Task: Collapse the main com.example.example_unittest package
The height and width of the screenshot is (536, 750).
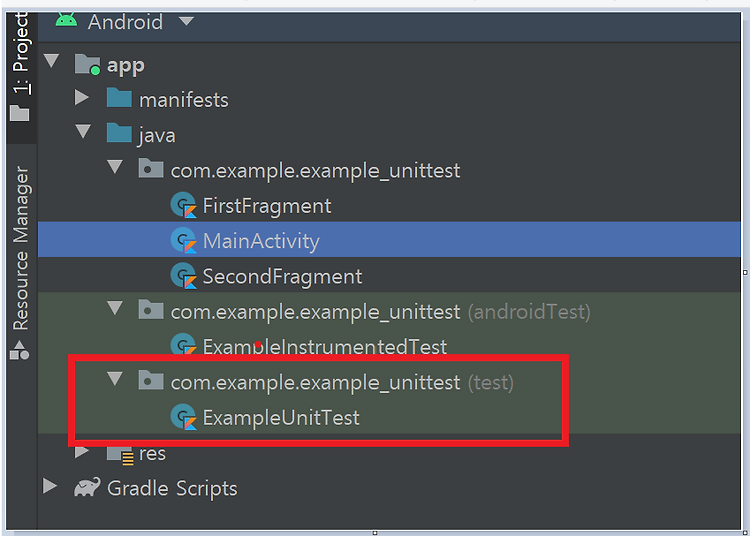Action: [x=115, y=167]
